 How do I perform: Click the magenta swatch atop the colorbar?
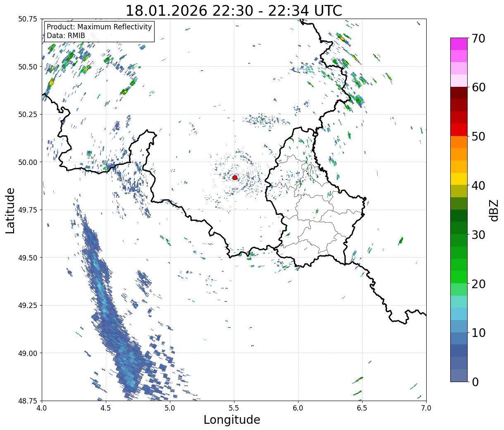(x=459, y=44)
